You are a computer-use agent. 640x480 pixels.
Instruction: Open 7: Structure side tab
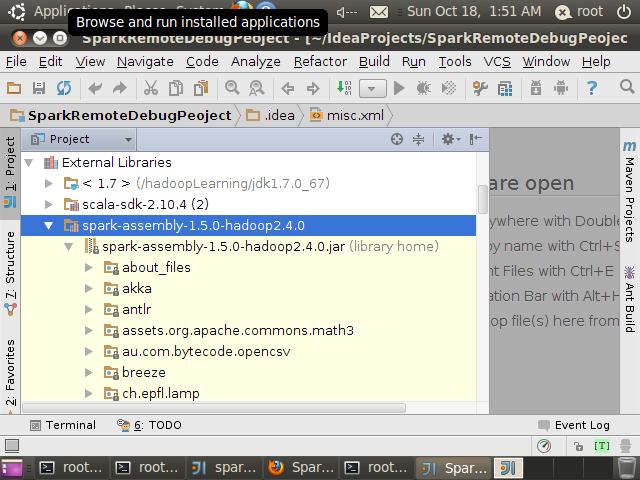[x=10, y=273]
